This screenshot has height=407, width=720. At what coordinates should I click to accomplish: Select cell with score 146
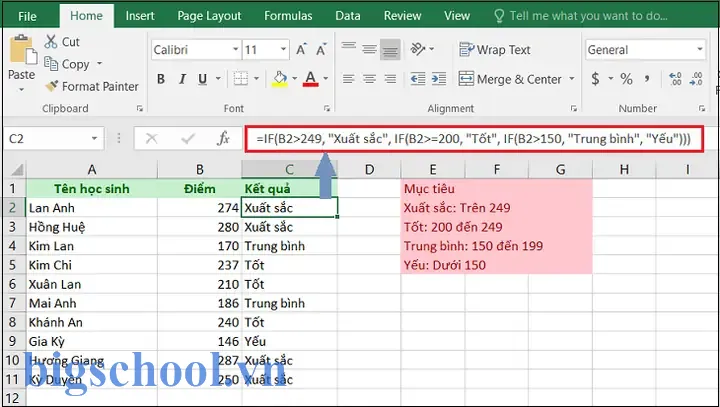click(199, 341)
